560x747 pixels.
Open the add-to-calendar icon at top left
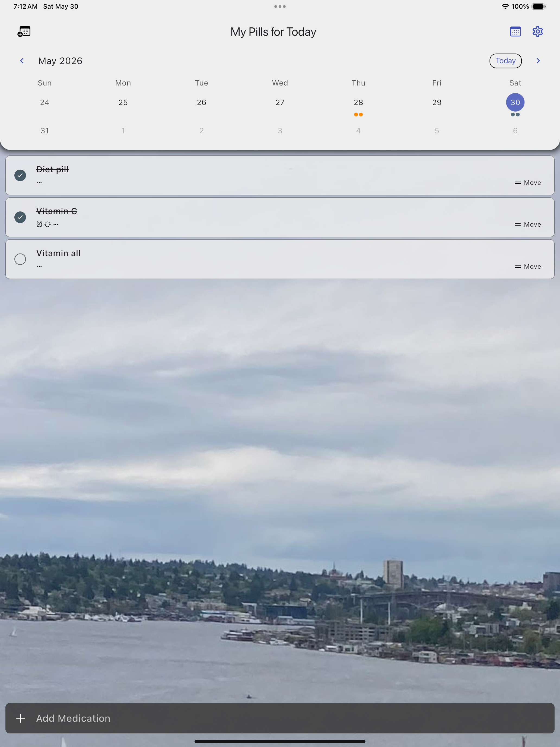point(24,32)
